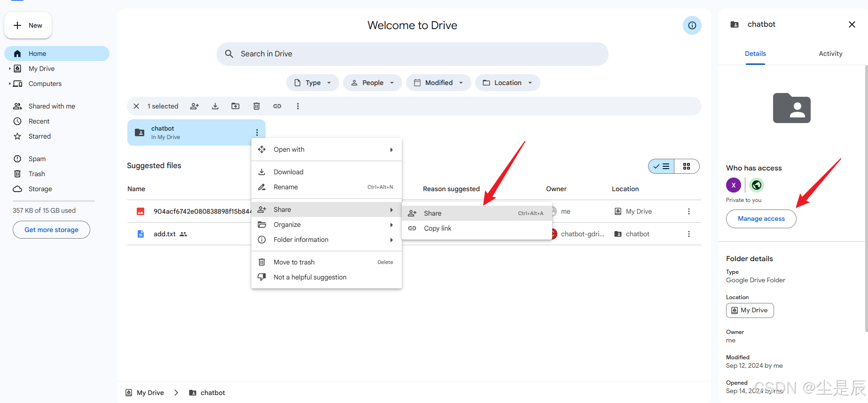This screenshot has width=868, height=403.
Task: Click My Drive in bottom breadcrumb
Action: (x=145, y=393)
